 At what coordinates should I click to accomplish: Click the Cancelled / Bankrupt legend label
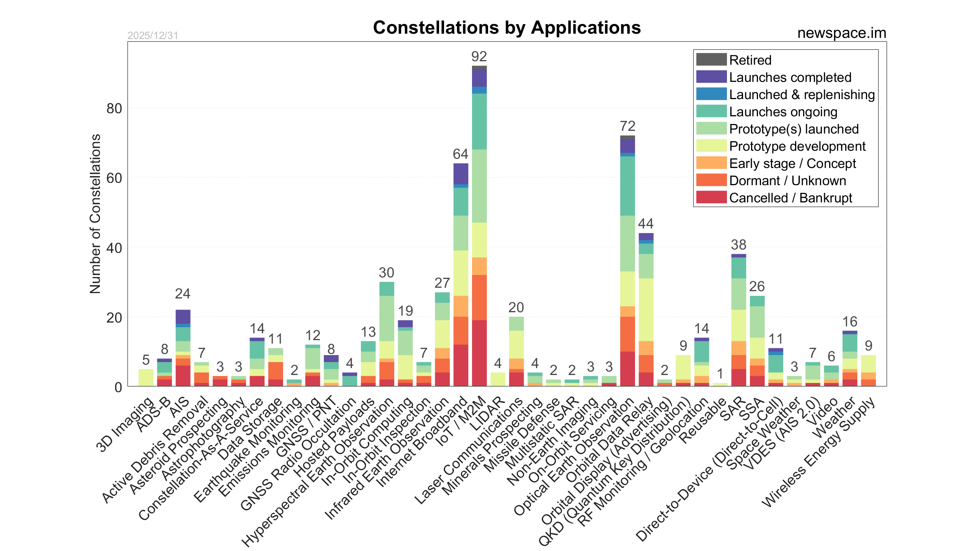point(791,198)
